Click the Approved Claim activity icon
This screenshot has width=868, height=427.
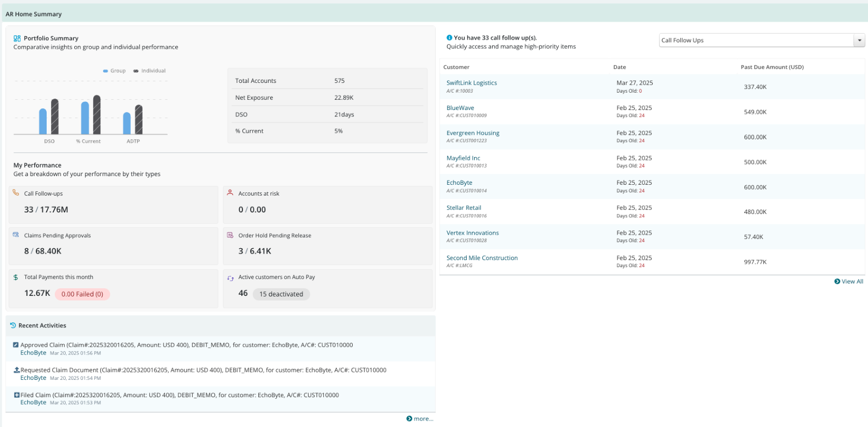pyautogui.click(x=16, y=345)
